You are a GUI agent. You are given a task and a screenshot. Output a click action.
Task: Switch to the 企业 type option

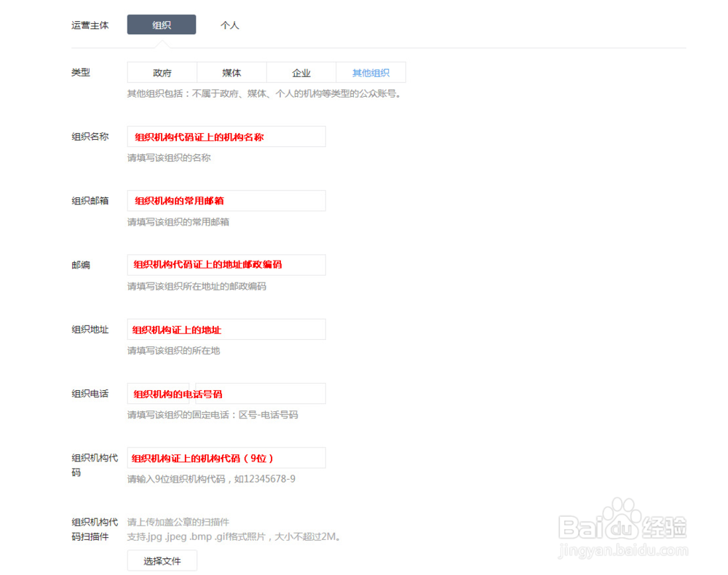(x=301, y=72)
